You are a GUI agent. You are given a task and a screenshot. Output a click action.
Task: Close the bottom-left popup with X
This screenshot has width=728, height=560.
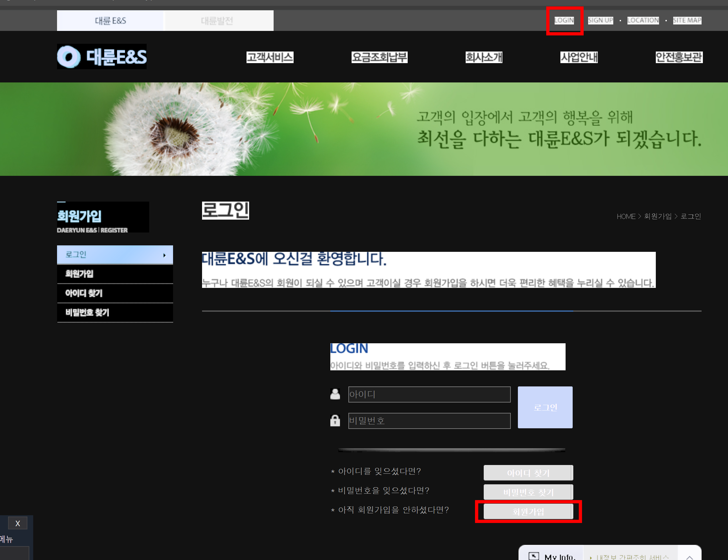pos(18,523)
